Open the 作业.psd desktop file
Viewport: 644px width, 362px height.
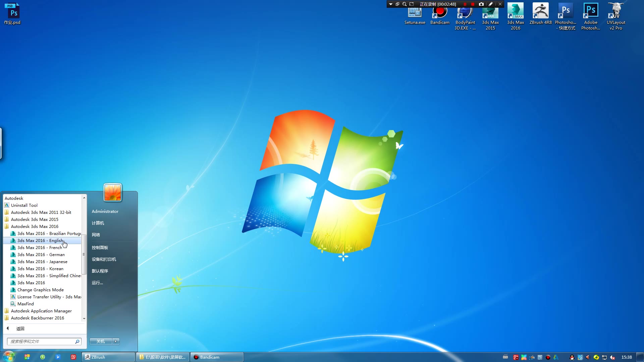click(12, 14)
